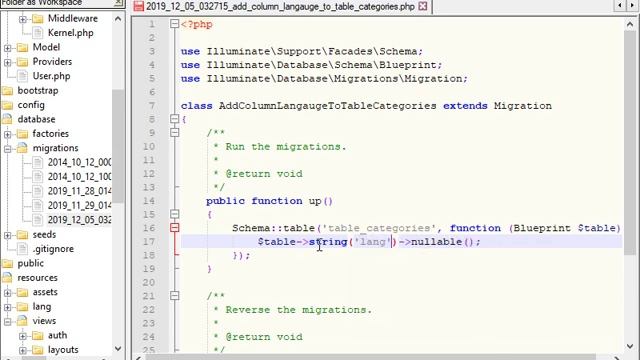This screenshot has height=360, width=640.
Task: Click the .gitignore file icon
Action: coord(22,249)
